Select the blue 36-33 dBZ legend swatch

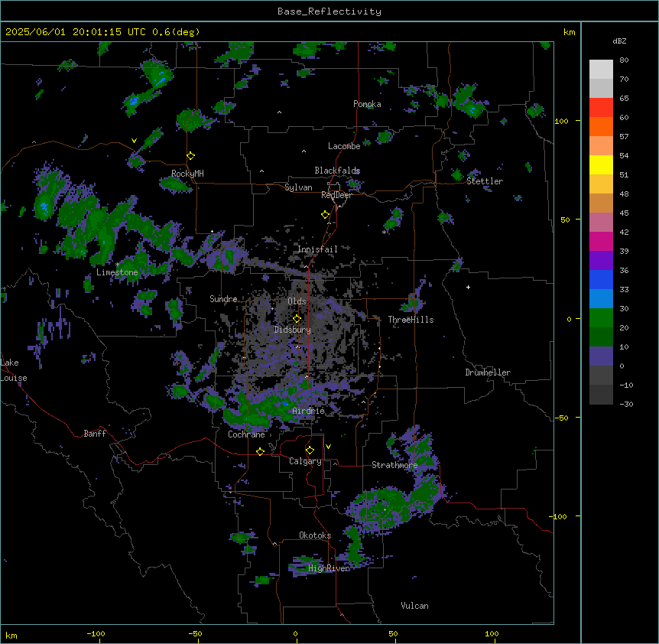(x=601, y=279)
